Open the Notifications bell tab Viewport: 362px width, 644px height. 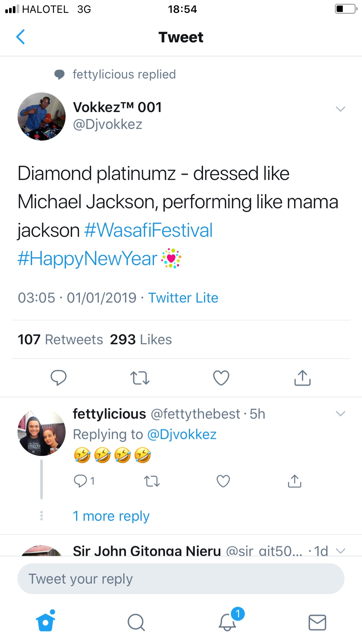[x=228, y=622]
